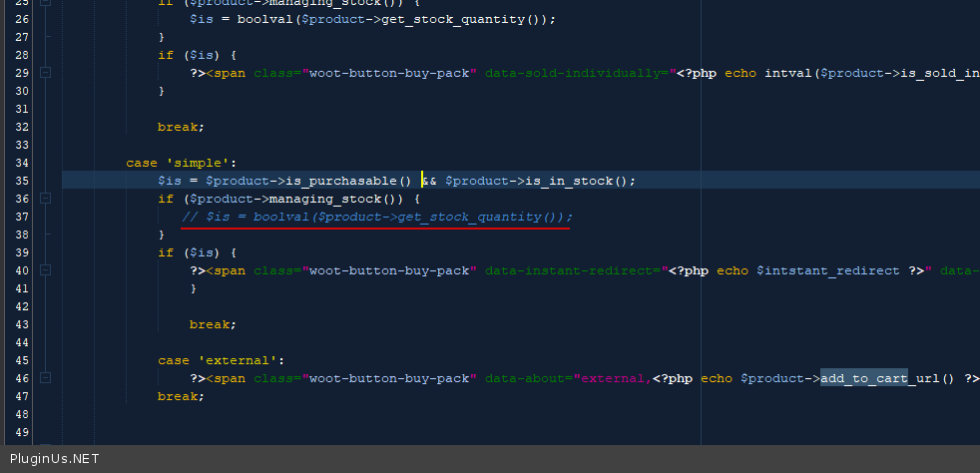This screenshot has height=473, width=980.
Task: Click line number 35 in the gutter
Action: click(x=22, y=181)
